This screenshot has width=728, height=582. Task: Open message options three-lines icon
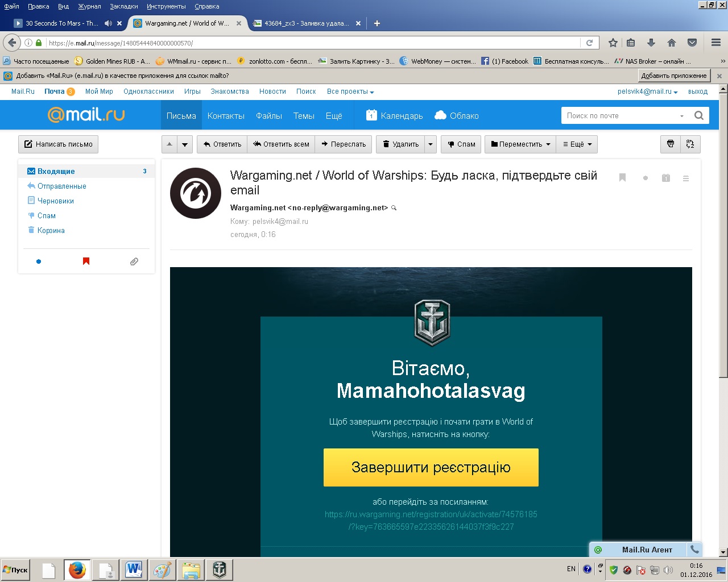(x=686, y=178)
